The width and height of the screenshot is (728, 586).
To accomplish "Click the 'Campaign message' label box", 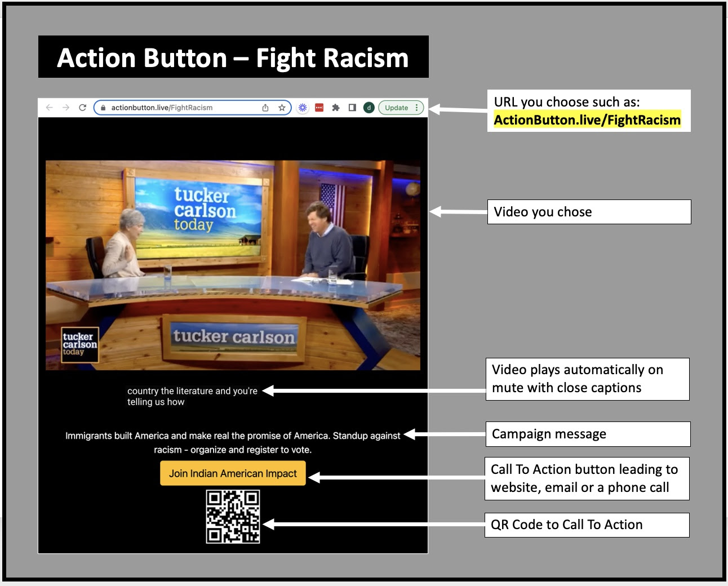I will pos(588,434).
